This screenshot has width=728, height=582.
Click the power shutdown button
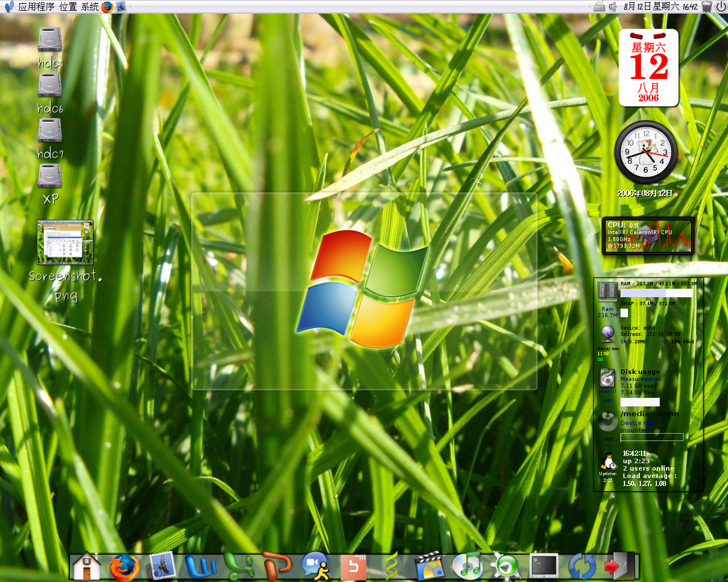[x=721, y=7]
